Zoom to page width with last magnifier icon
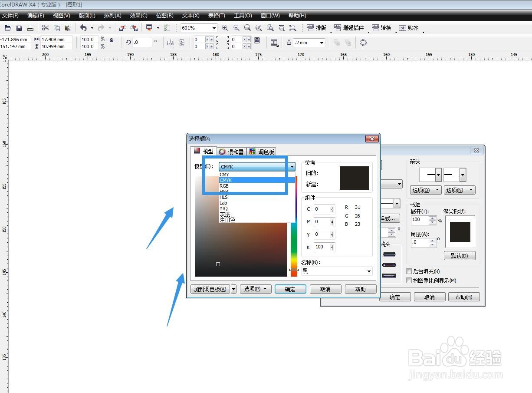The width and height of the screenshot is (532, 393). 293,28
